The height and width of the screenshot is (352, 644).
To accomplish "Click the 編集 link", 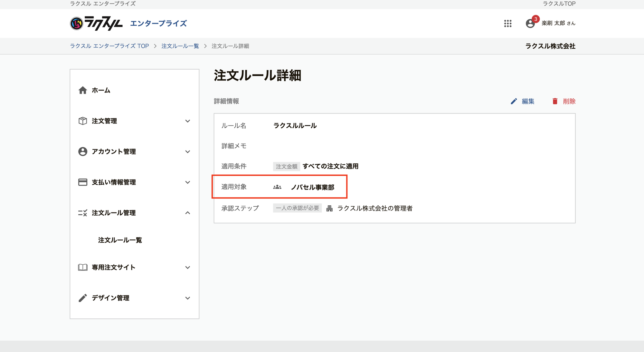I will click(528, 101).
